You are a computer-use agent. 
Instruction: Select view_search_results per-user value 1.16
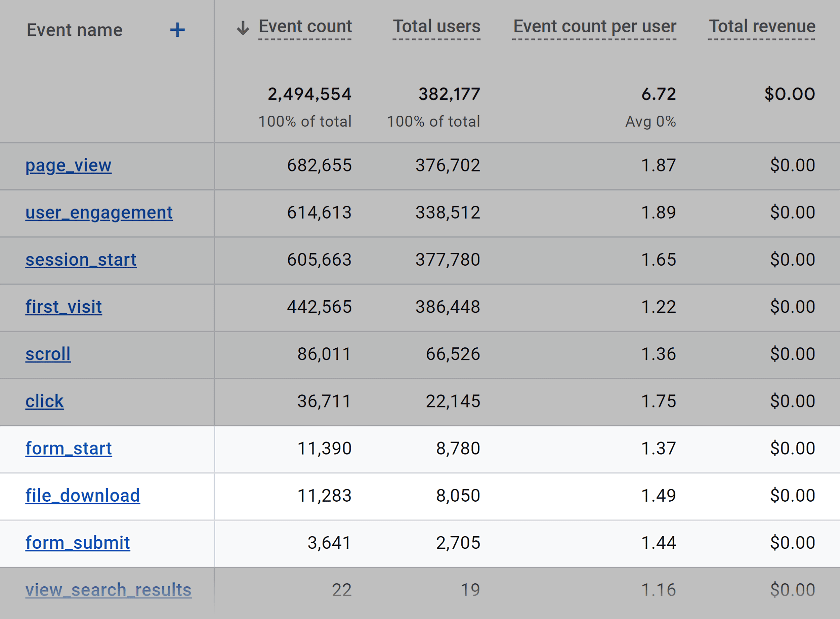[x=659, y=590]
